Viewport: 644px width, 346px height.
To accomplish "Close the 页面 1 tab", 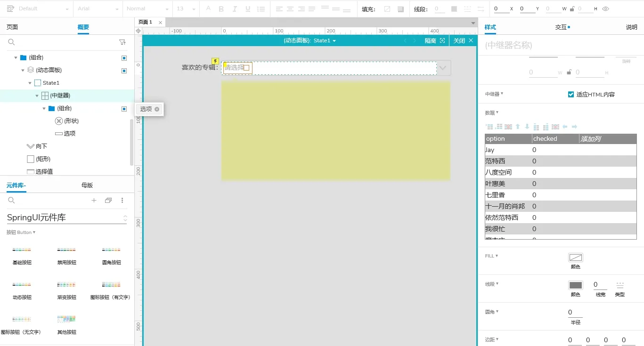I will point(160,22).
